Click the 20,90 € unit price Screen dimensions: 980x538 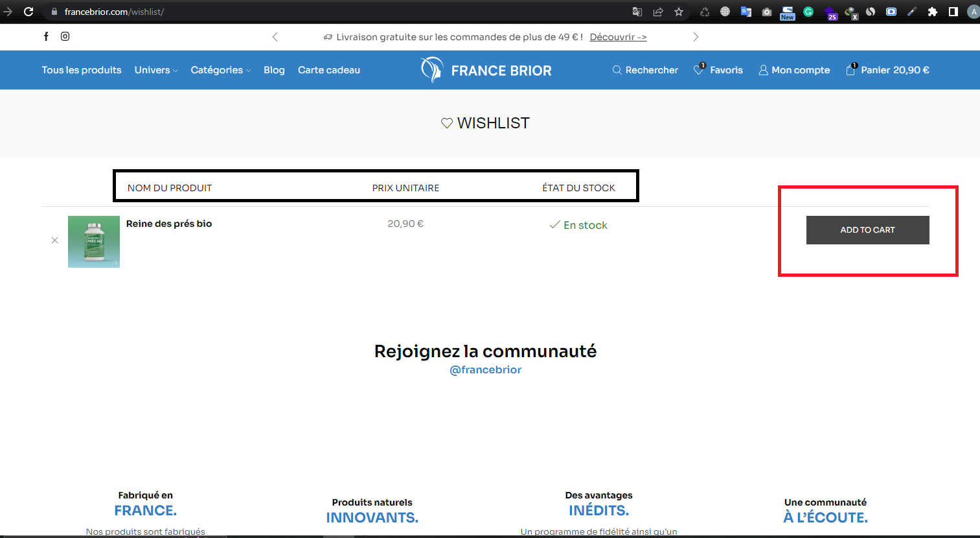[x=405, y=224]
